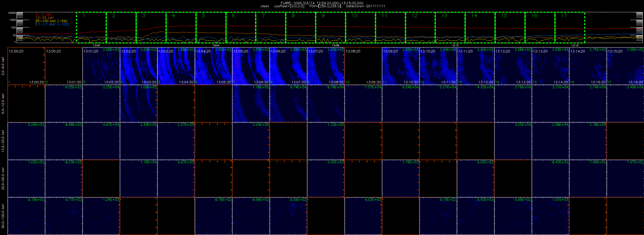Open the 3-6 keV image panel numbered 7

click(x=251, y=66)
